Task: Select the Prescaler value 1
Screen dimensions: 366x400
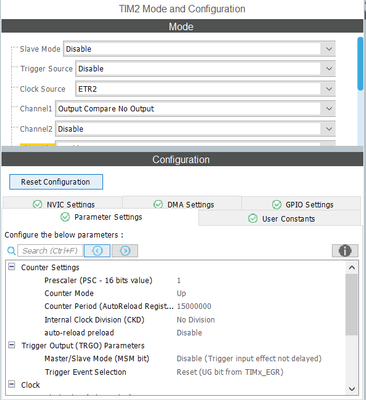Action: [179, 280]
